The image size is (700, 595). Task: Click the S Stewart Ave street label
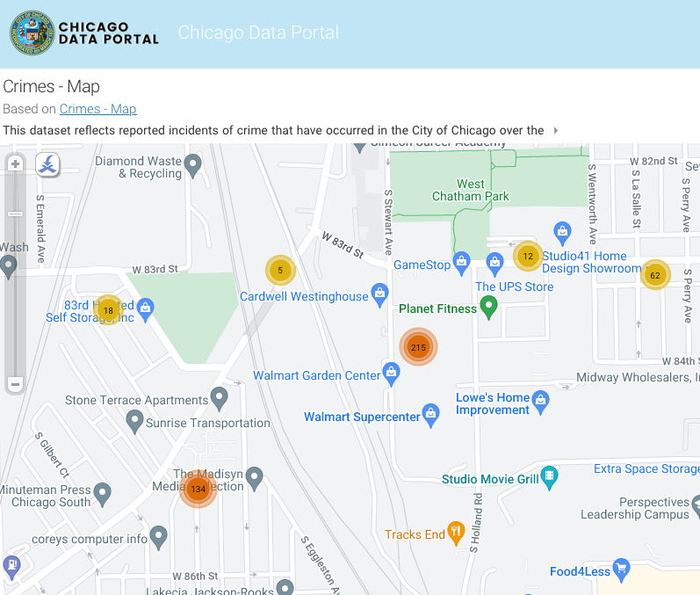pyautogui.click(x=389, y=222)
